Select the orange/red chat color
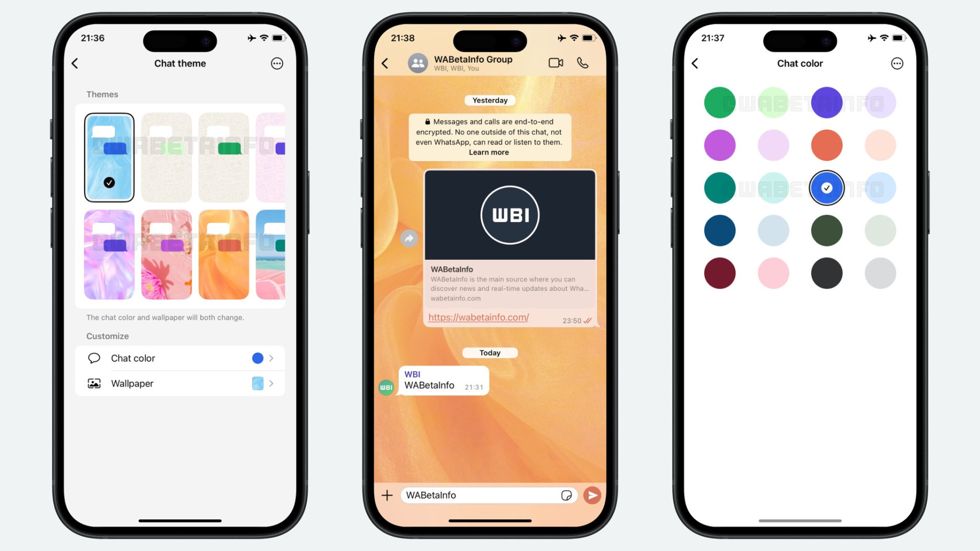 (x=826, y=145)
